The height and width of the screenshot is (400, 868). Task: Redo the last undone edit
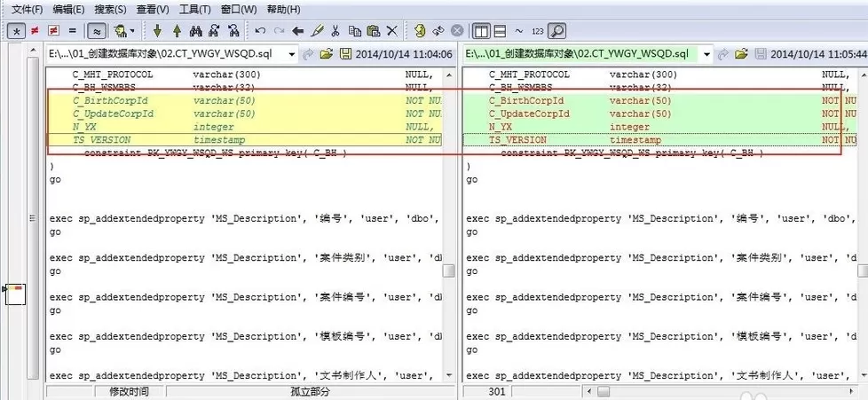(x=279, y=31)
